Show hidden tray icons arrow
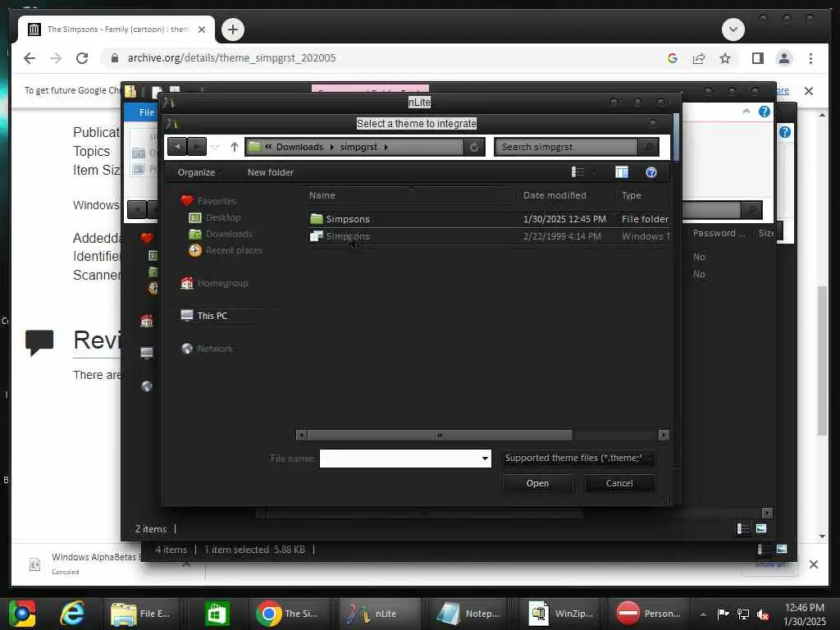Screen dimensions: 840x630 [x=703, y=614]
